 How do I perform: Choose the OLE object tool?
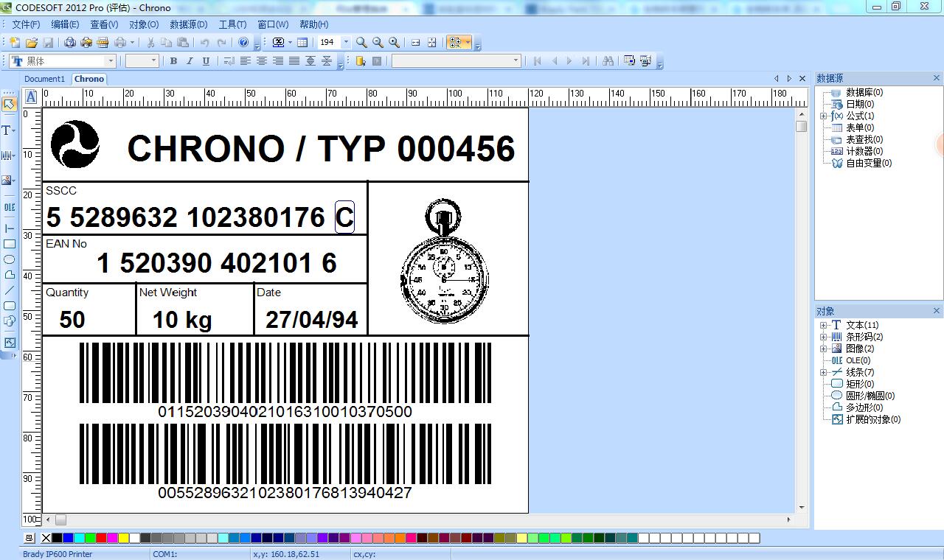click(9, 208)
